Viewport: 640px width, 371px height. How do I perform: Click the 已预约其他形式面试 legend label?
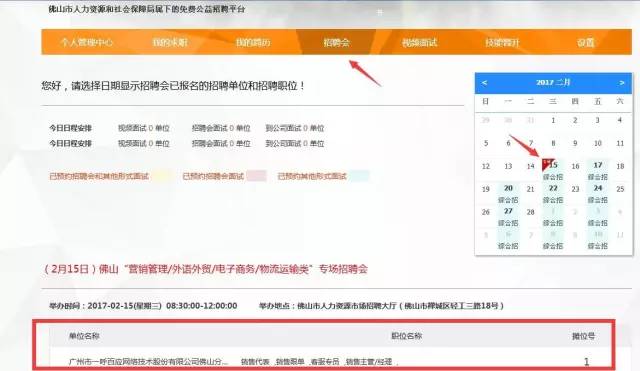(312, 176)
